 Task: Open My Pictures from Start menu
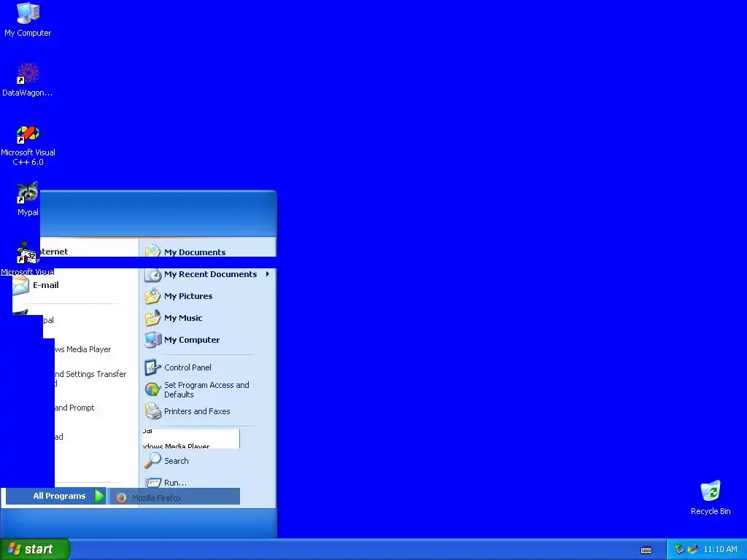pyautogui.click(x=188, y=296)
